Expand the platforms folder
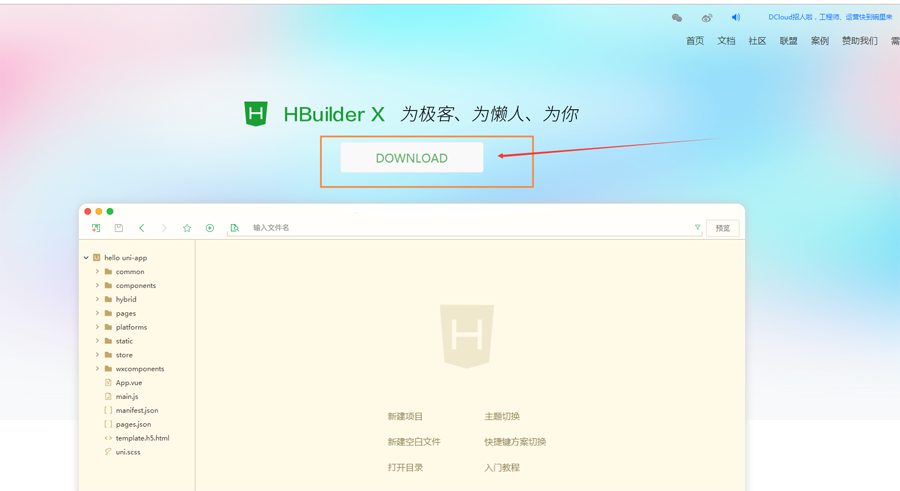The width and height of the screenshot is (900, 491). [97, 327]
